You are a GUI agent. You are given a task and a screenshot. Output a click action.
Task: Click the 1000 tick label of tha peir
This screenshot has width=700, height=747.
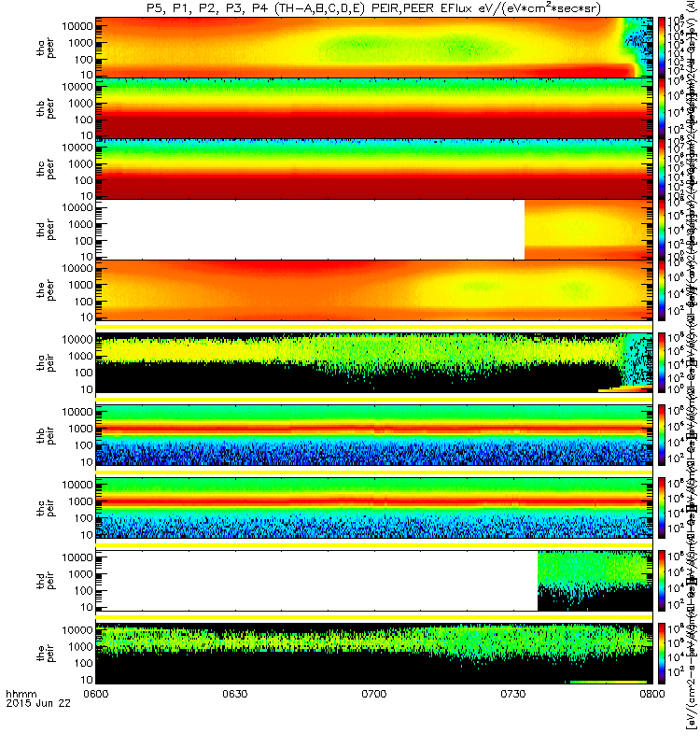[x=80, y=357]
